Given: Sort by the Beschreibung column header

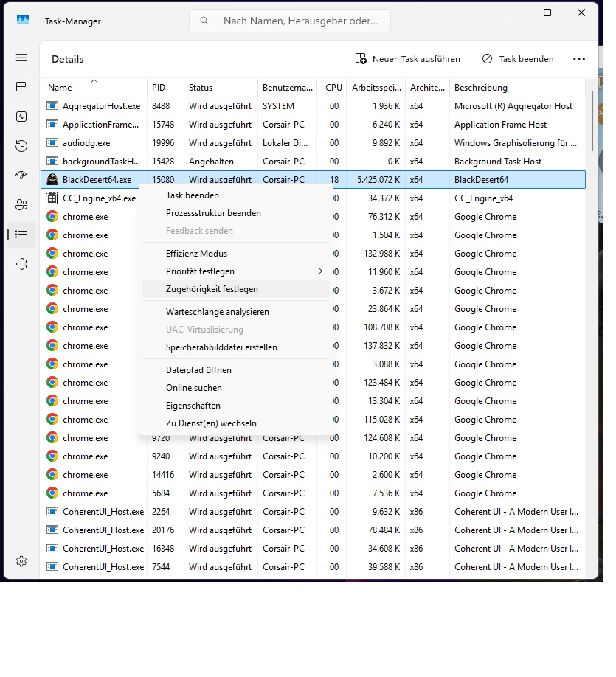Looking at the screenshot, I should [517, 87].
